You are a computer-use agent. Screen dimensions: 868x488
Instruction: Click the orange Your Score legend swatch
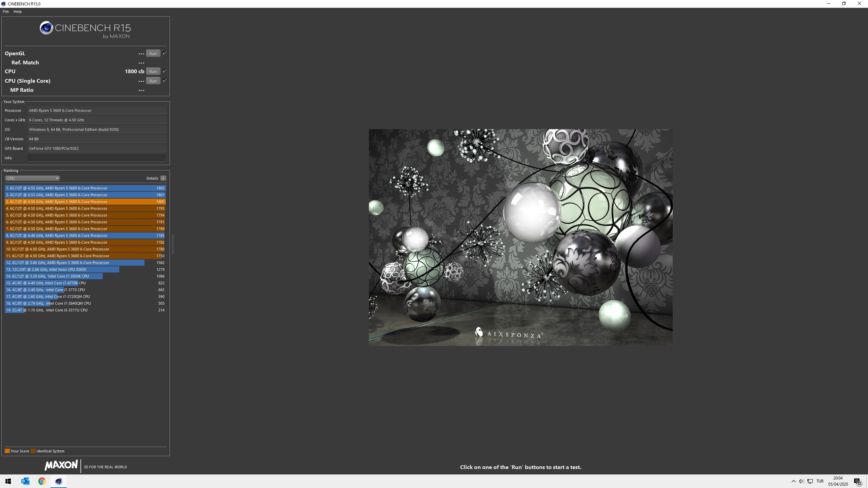pos(7,451)
